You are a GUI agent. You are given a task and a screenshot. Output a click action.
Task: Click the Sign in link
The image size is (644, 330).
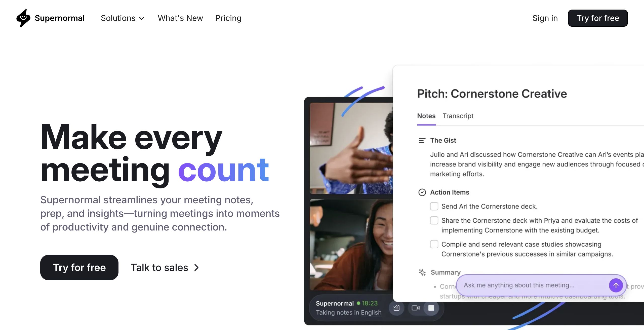545,18
